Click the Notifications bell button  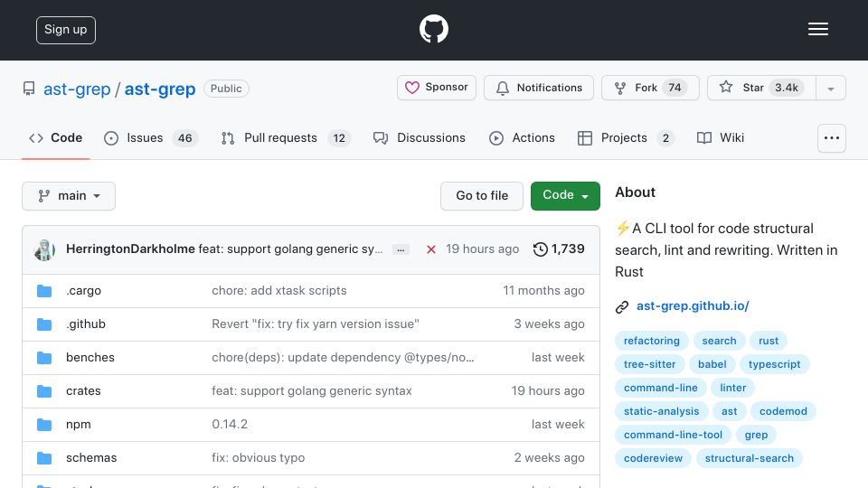pyautogui.click(x=539, y=88)
